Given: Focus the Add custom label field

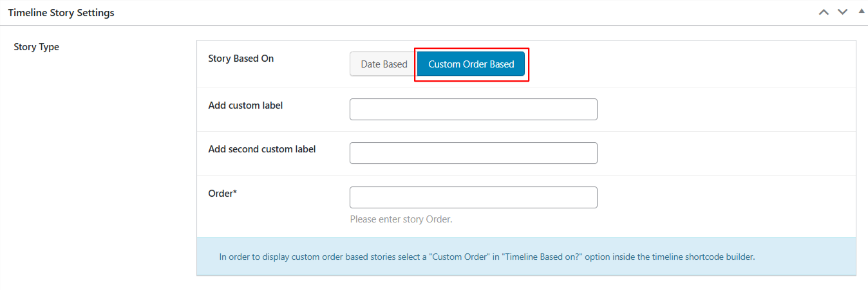Looking at the screenshot, I should (473, 109).
